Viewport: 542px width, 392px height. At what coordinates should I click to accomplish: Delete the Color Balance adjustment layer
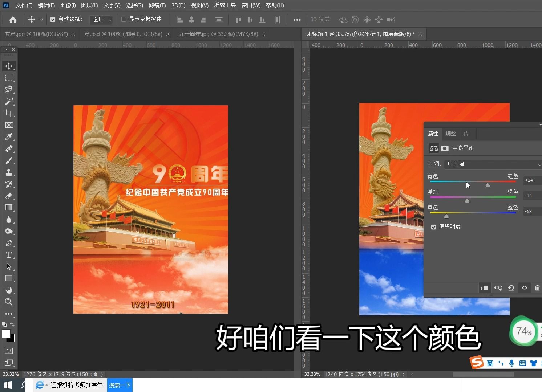click(537, 287)
